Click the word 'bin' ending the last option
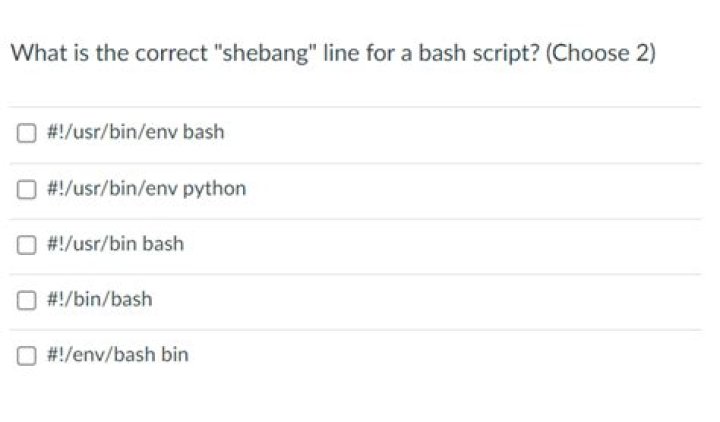 (x=174, y=355)
